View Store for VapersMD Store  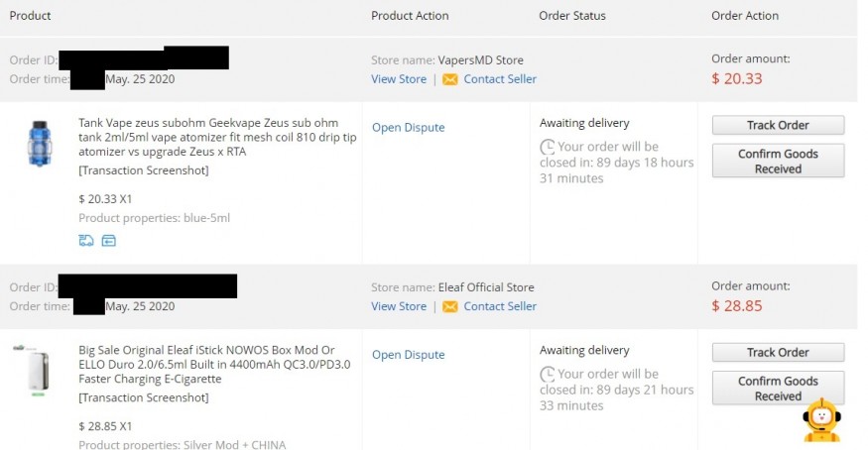(x=399, y=79)
